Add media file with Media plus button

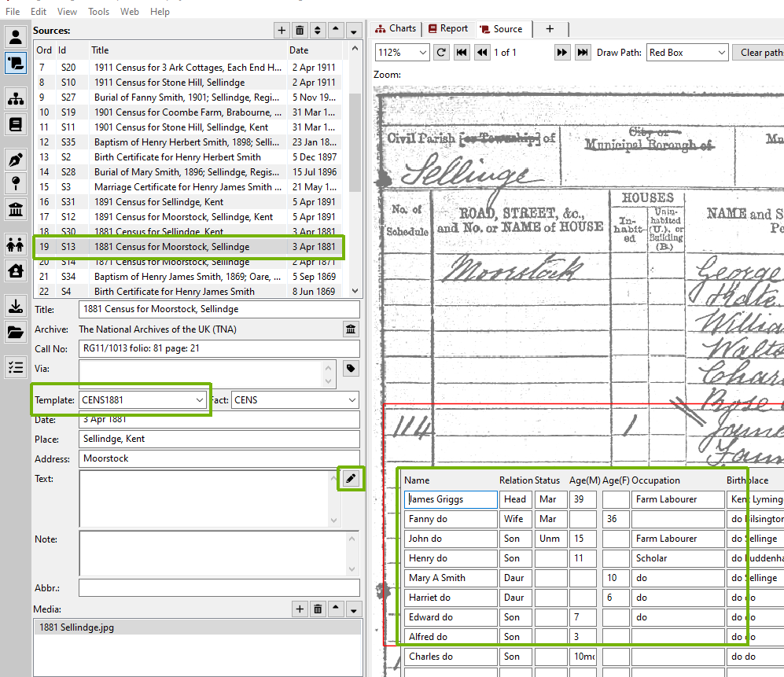pos(300,609)
